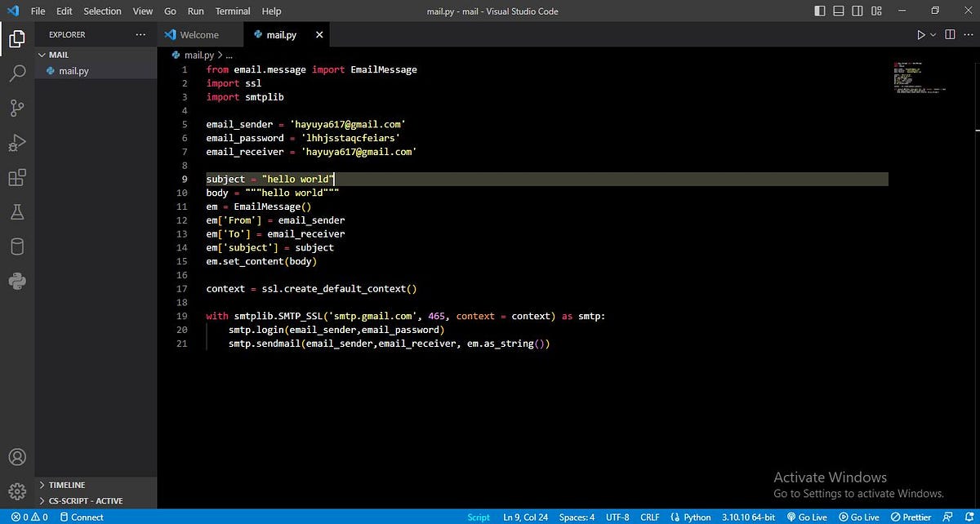Toggle the bottom panel visibility
Viewport: 980px width, 524px height.
pyautogui.click(x=838, y=11)
